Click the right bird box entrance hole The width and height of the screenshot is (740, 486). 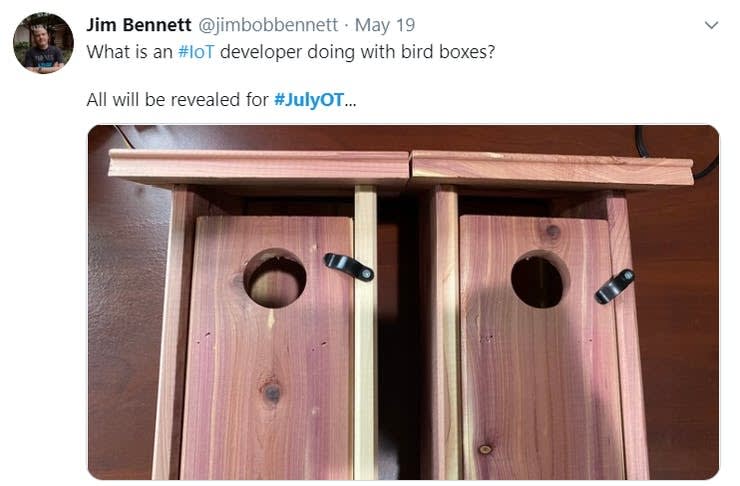click(538, 280)
